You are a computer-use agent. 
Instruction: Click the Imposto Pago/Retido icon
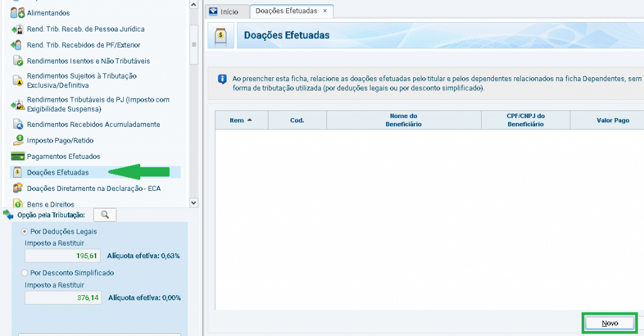[17, 140]
